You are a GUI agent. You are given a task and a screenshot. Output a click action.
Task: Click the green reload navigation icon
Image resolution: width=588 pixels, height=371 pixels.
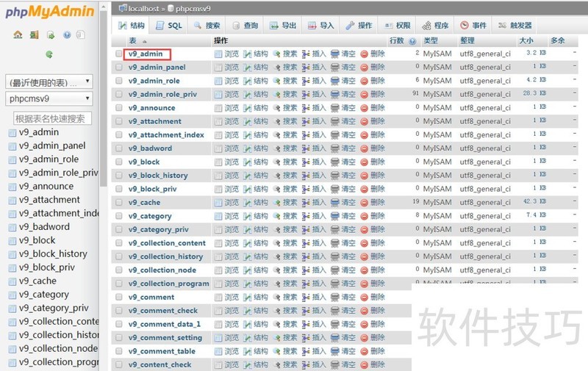[49, 54]
